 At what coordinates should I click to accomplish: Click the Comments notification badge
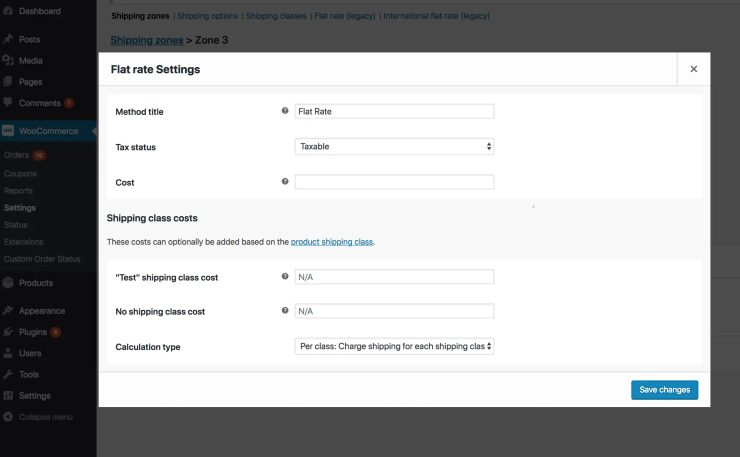point(69,103)
